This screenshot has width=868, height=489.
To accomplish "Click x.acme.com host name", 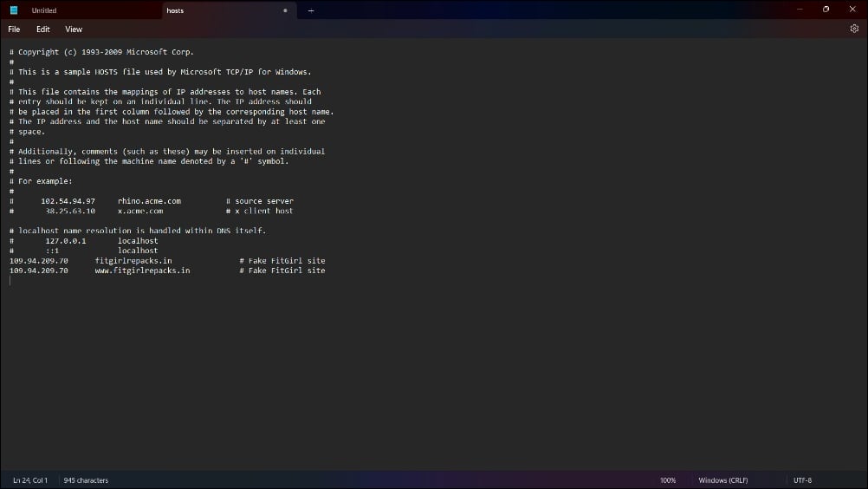I will [x=140, y=211].
